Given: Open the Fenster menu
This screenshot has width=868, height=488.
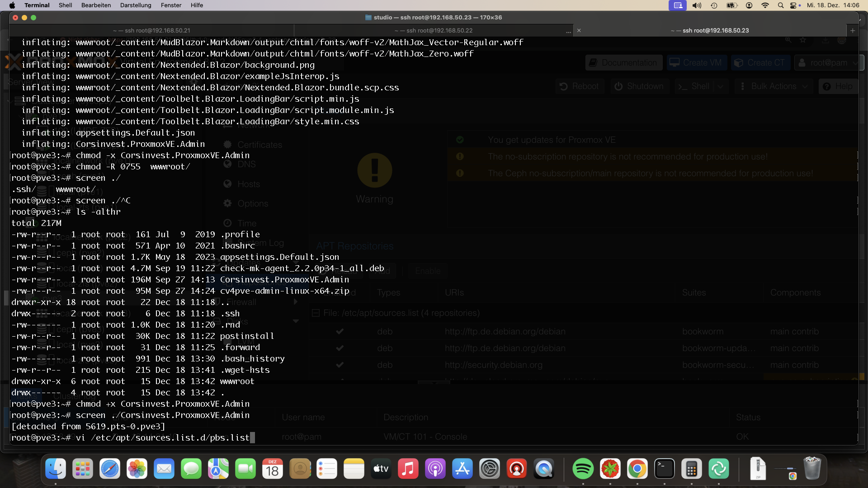Looking at the screenshot, I should 171,5.
